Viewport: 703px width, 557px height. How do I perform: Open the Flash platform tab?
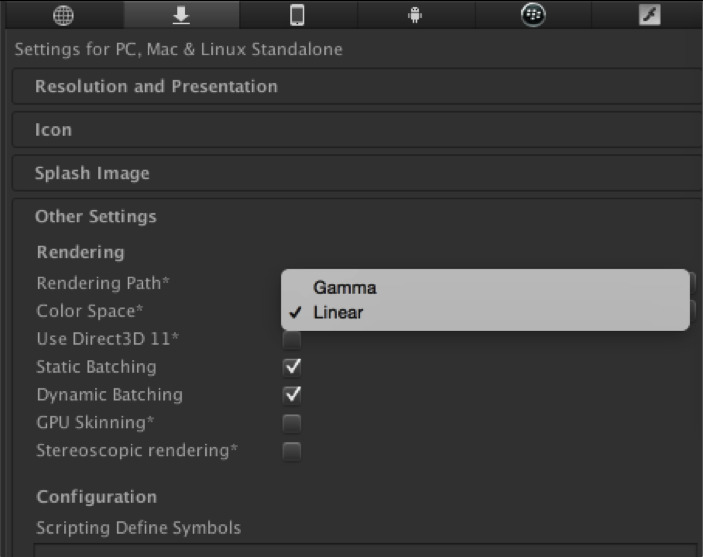point(650,15)
